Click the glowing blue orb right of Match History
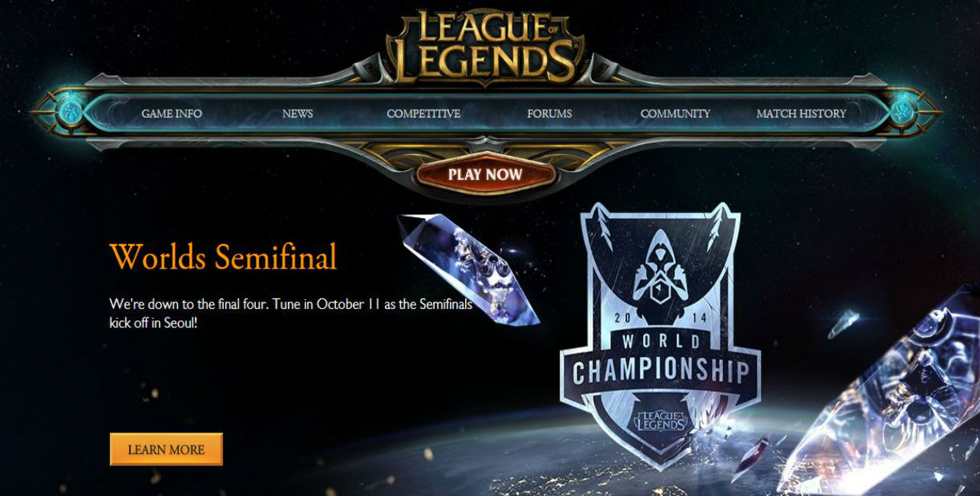The height and width of the screenshot is (496, 980). point(904,113)
